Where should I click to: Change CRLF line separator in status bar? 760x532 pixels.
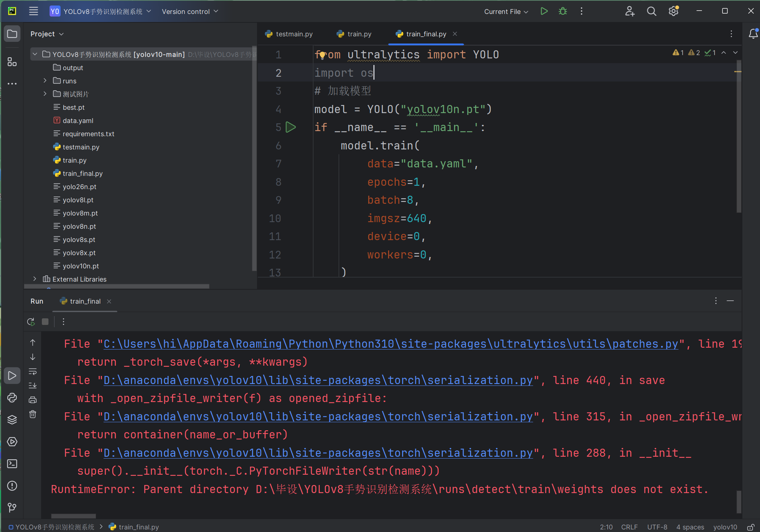629,527
